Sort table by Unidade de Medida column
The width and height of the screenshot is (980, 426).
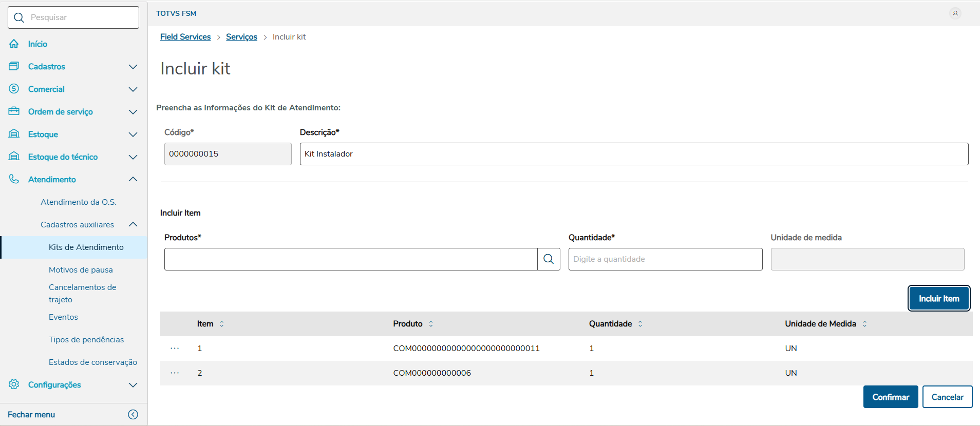(x=865, y=324)
